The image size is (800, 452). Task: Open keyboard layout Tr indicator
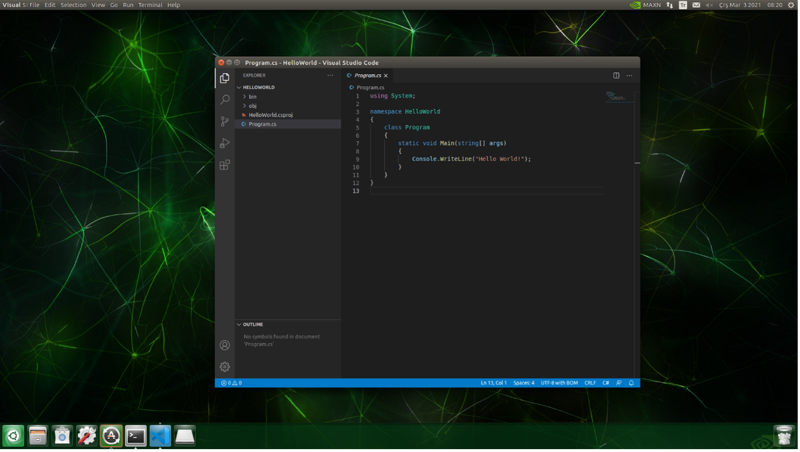tap(684, 5)
